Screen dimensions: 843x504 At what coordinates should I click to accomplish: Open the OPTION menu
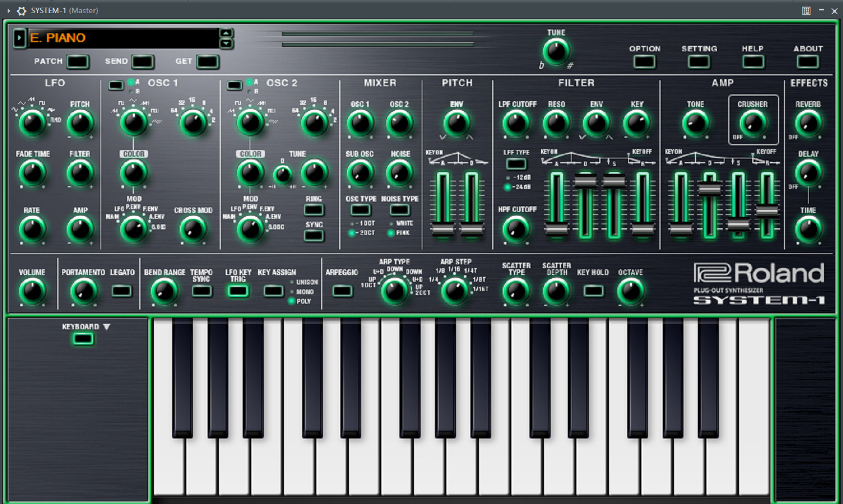pos(644,62)
